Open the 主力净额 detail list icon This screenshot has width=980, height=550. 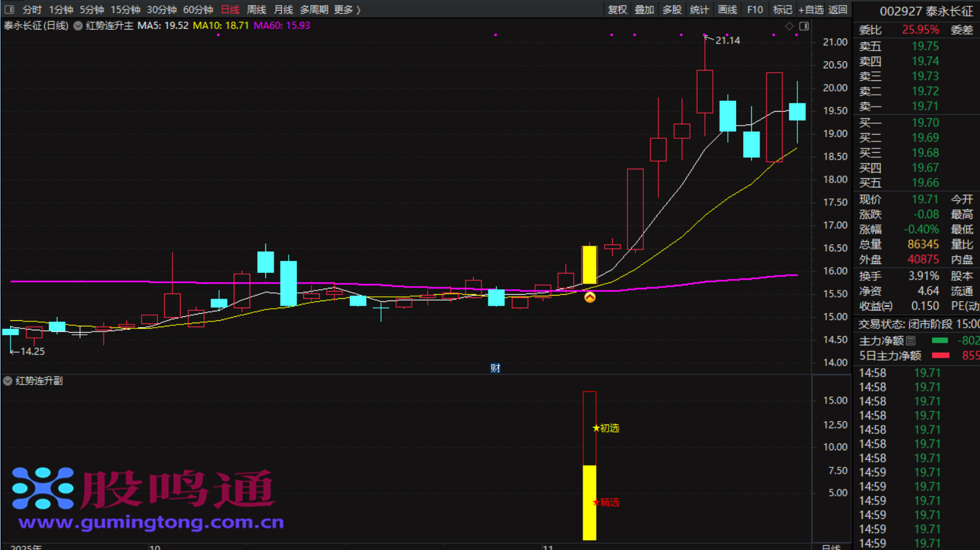coord(910,340)
